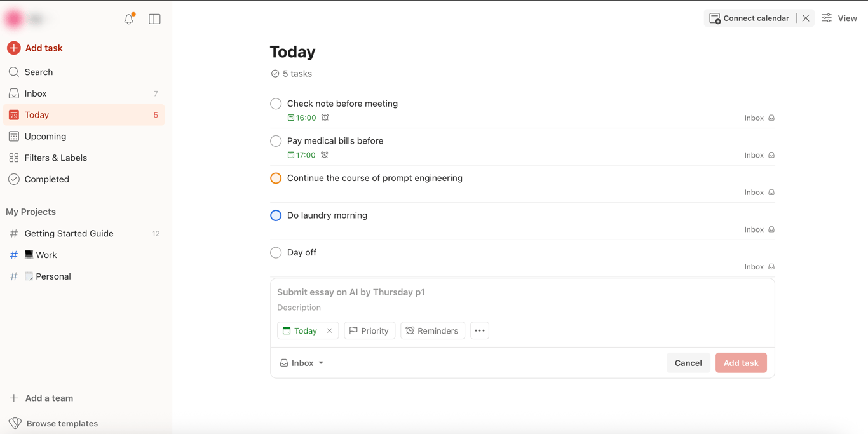
Task: Toggle the sidebar panel icon
Action: pyautogui.click(x=154, y=19)
